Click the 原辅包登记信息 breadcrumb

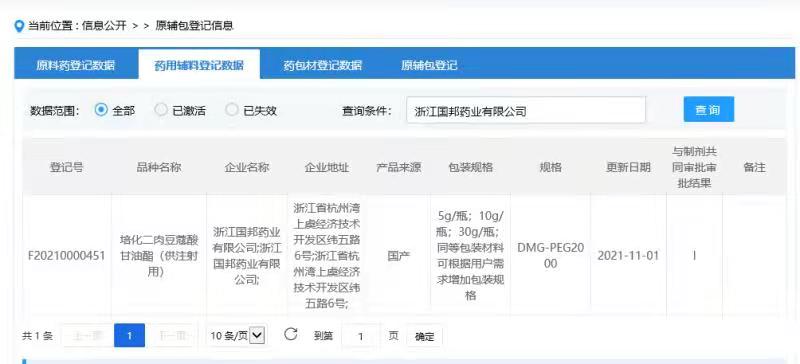point(194,26)
